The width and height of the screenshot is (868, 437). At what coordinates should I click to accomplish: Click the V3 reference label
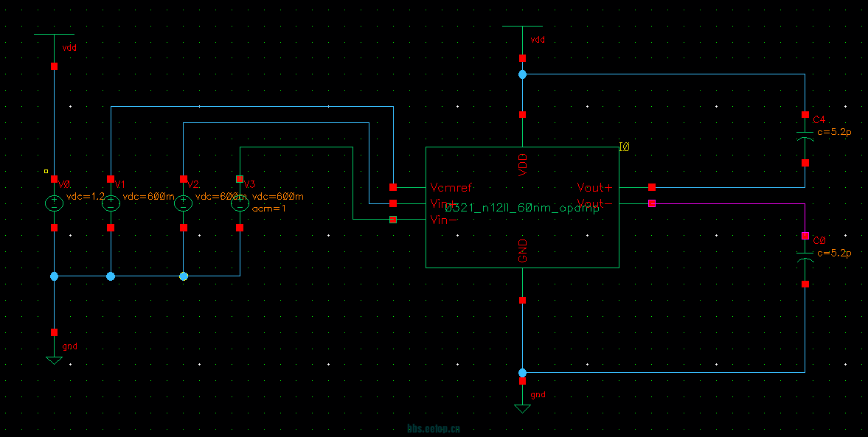[x=250, y=183]
